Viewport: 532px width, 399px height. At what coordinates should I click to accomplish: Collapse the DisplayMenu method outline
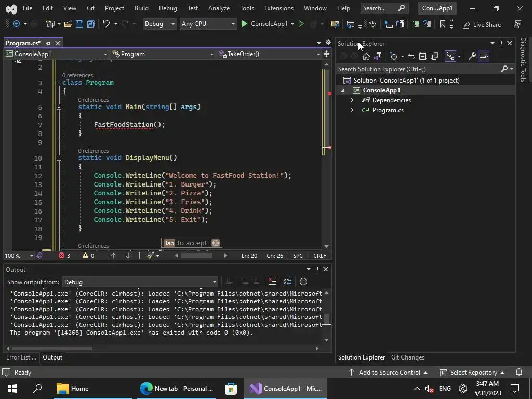[59, 158]
